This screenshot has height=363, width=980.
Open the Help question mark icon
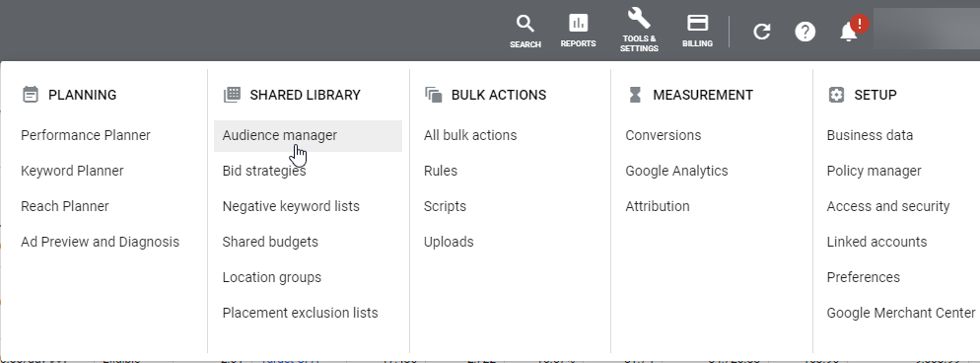click(805, 32)
